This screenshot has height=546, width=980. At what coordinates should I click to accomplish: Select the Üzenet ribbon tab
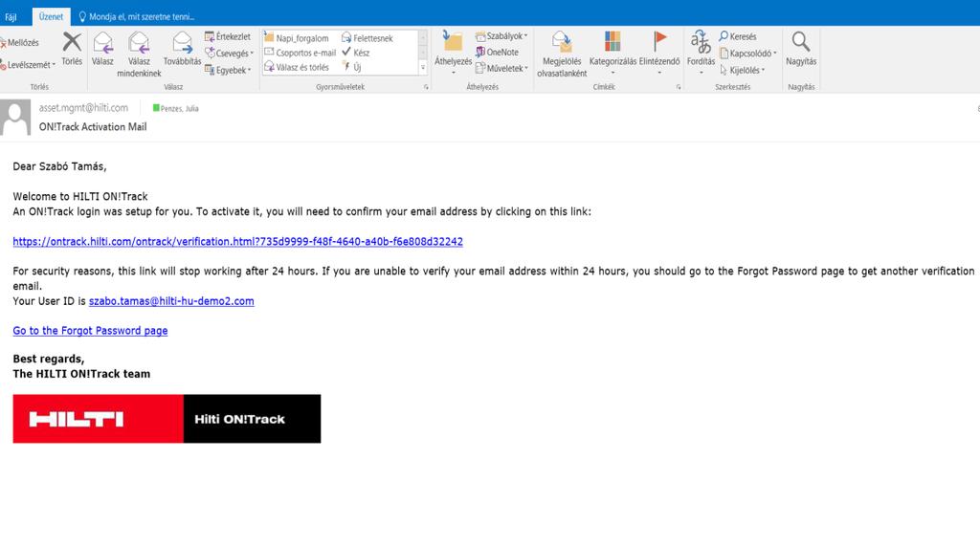tap(51, 17)
